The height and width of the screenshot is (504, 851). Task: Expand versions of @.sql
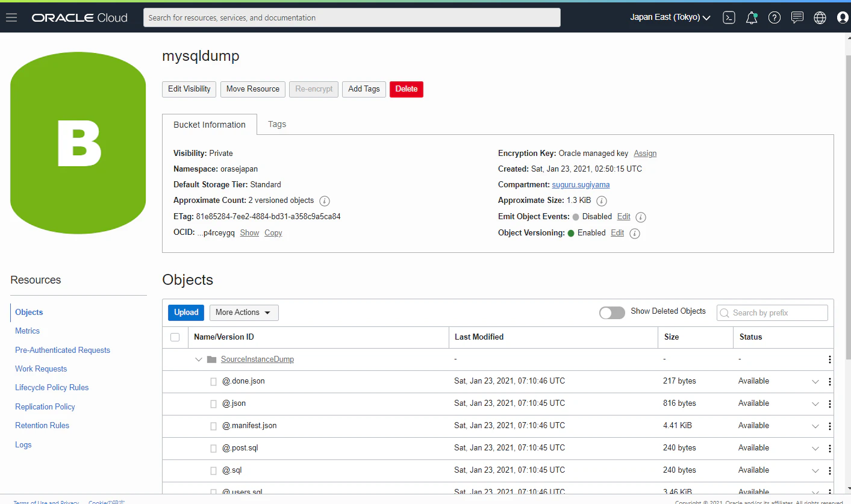[815, 471]
